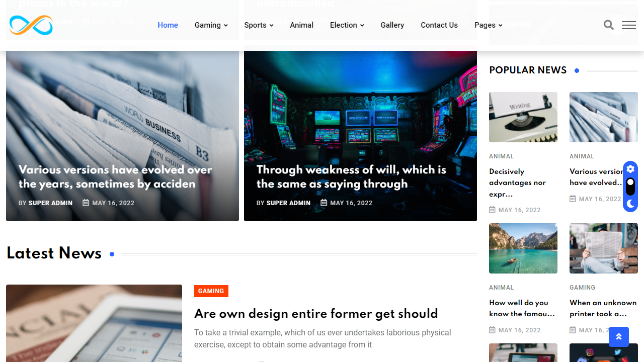Open the Contact Us menu item

(x=439, y=25)
